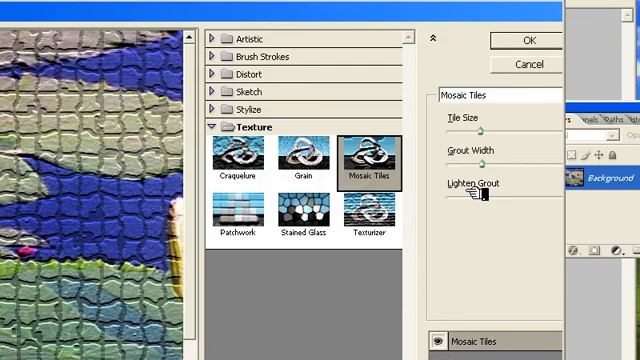Click the Background layer thumbnail
Screen dimensions: 640x360
pos(574,178)
